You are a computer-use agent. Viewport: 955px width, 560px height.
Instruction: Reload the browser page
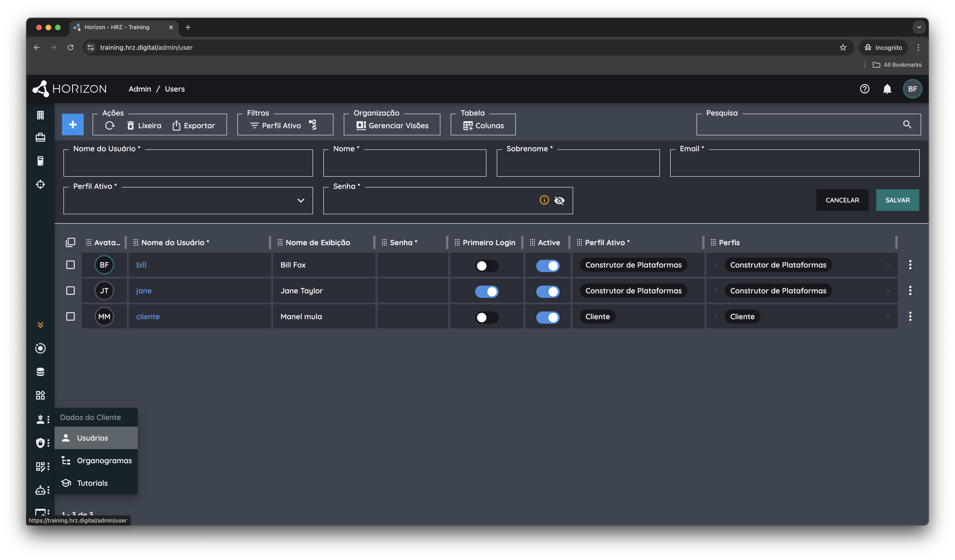pyautogui.click(x=70, y=47)
